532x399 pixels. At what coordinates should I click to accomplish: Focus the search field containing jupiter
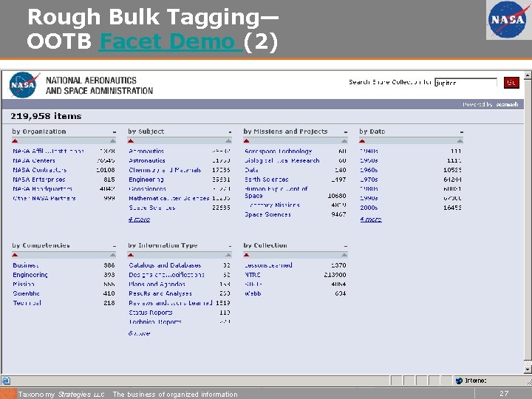[465, 83]
